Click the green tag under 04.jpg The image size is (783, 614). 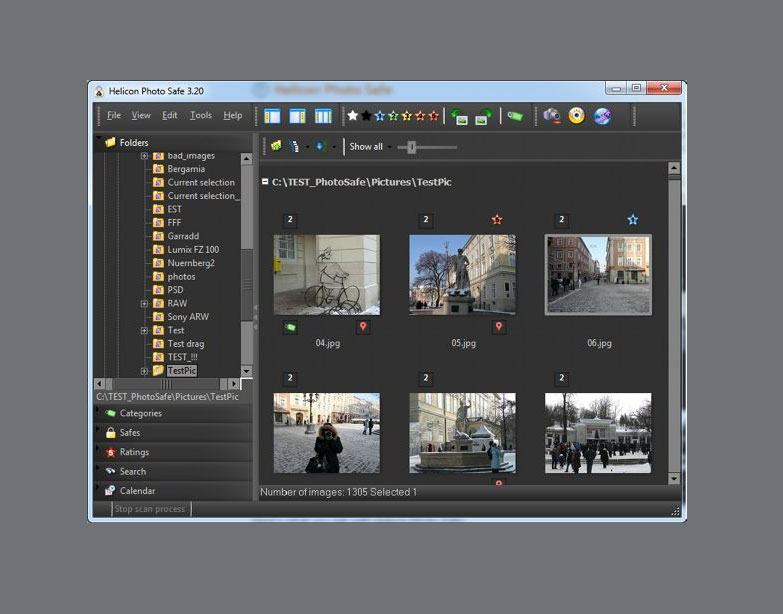coord(290,327)
